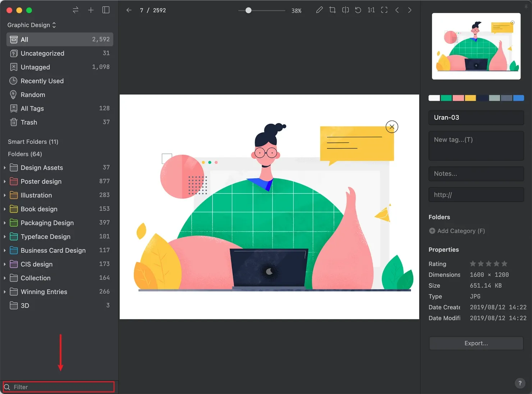Screen dimensions: 532x394
Task: Click the Illustration folder icon
Action: 14,195
